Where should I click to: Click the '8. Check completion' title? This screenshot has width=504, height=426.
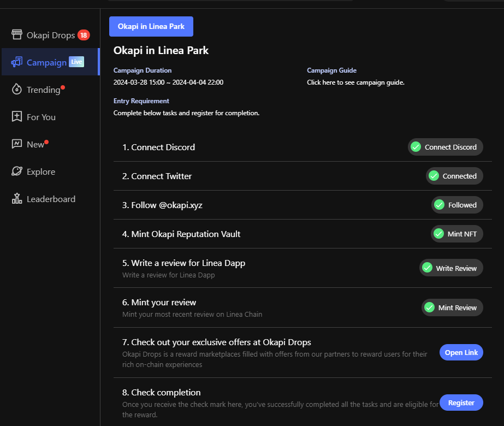pos(162,392)
